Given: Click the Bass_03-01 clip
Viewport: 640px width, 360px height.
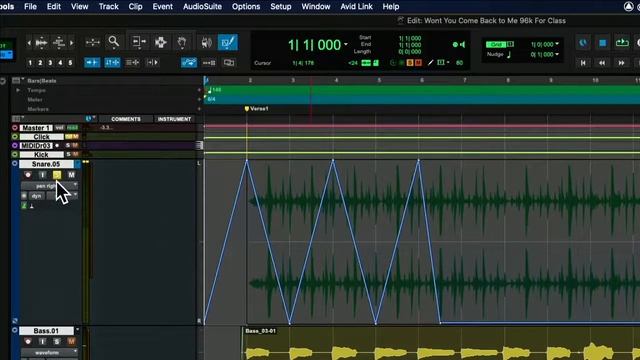Looking at the screenshot, I should (441, 343).
